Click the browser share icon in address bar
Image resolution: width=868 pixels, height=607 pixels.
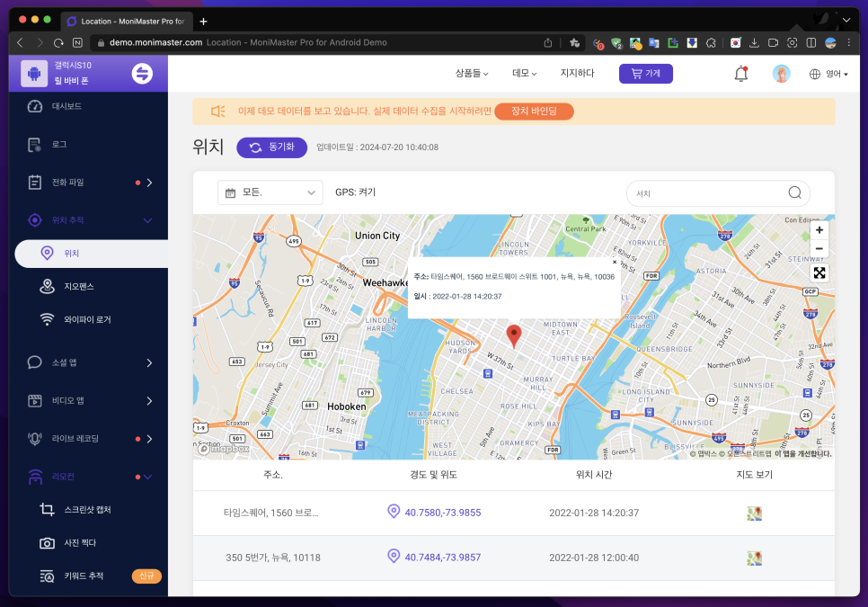[x=548, y=42]
